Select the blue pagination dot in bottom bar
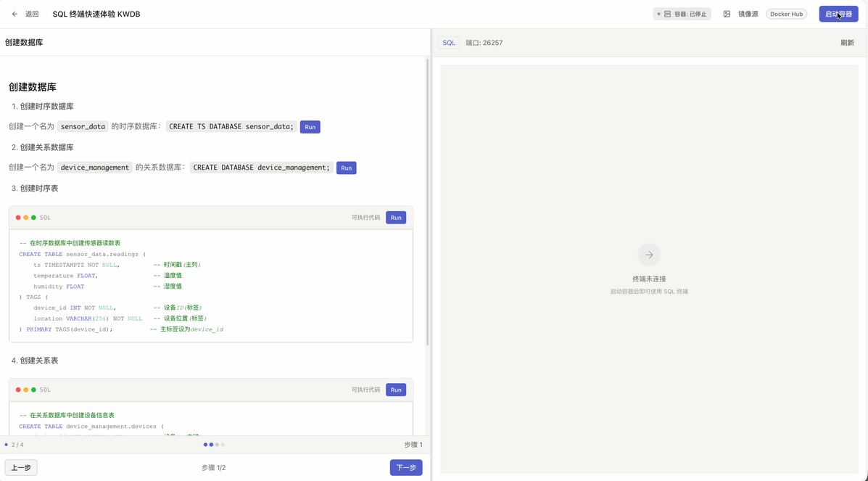The image size is (868, 481). pos(205,444)
